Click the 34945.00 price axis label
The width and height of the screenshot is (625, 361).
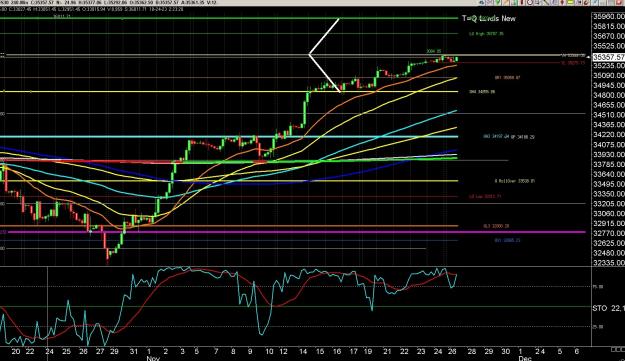[x=609, y=85]
